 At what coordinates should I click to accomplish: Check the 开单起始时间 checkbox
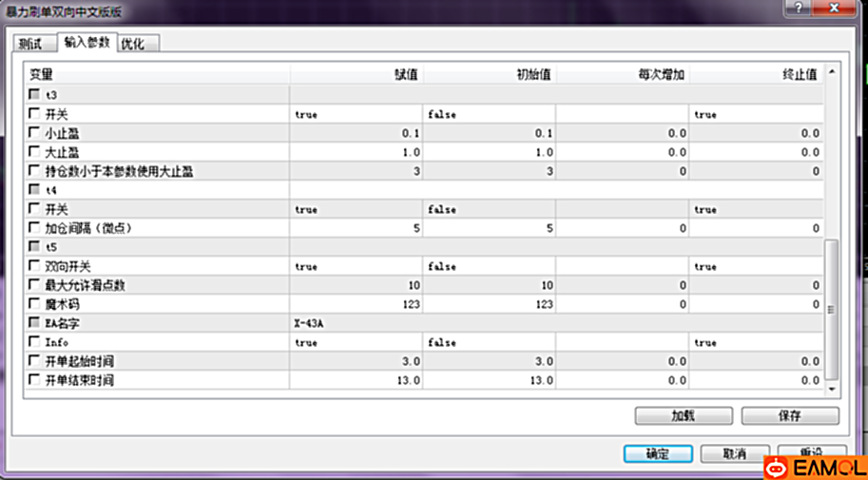[35, 361]
